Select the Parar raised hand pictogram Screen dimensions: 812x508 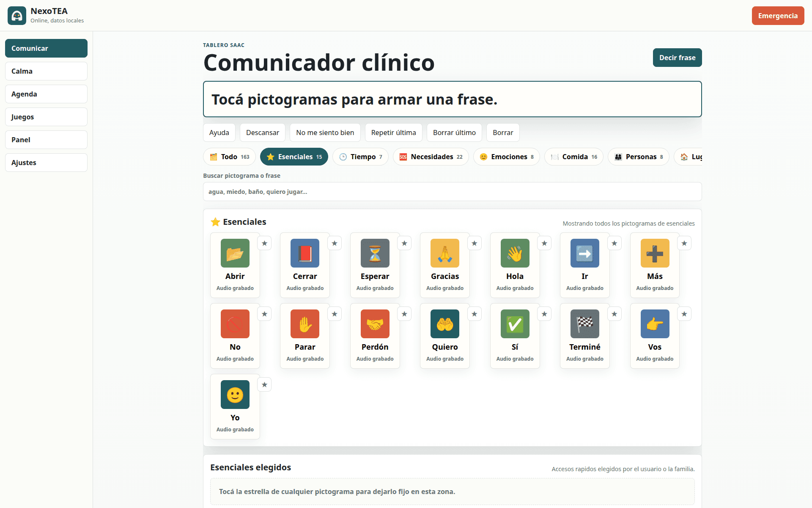point(305,336)
